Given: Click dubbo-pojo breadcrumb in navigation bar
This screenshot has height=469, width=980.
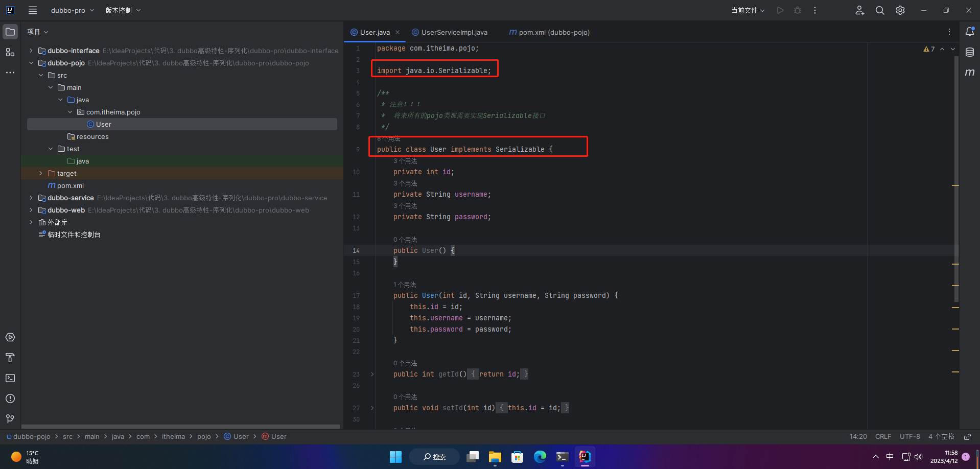Looking at the screenshot, I should point(29,437).
